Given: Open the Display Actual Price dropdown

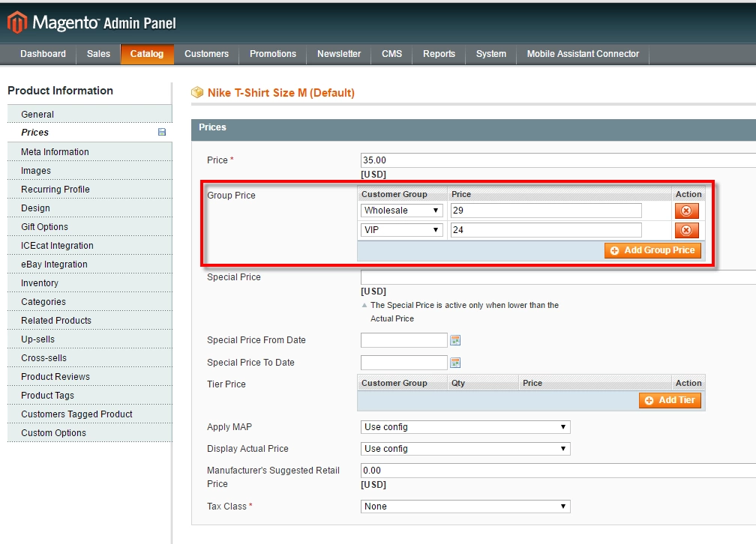Looking at the screenshot, I should (465, 449).
